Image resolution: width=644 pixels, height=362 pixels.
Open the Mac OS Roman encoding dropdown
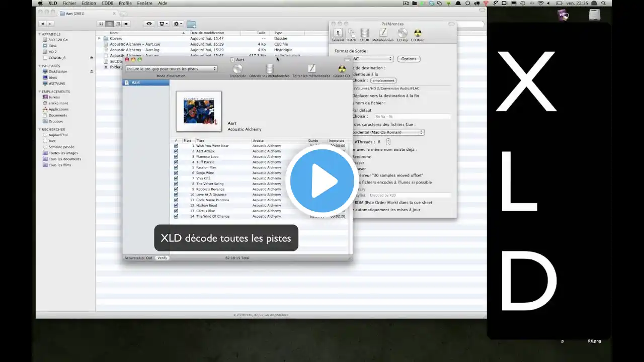(x=387, y=132)
